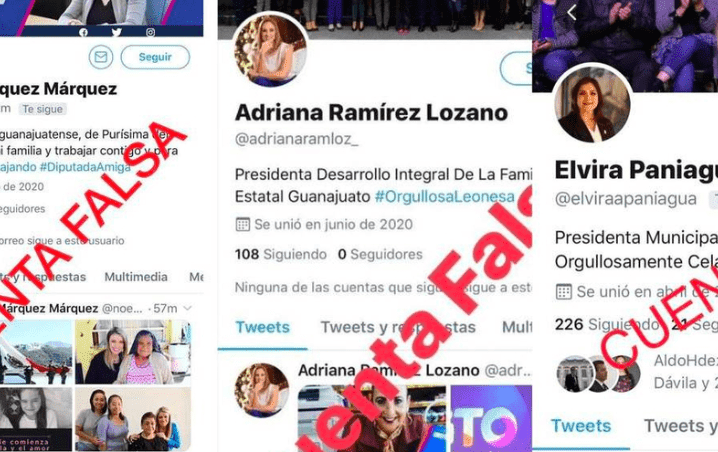View the 108 Siguiendo list
Image resolution: width=718 pixels, height=452 pixels.
(x=281, y=254)
